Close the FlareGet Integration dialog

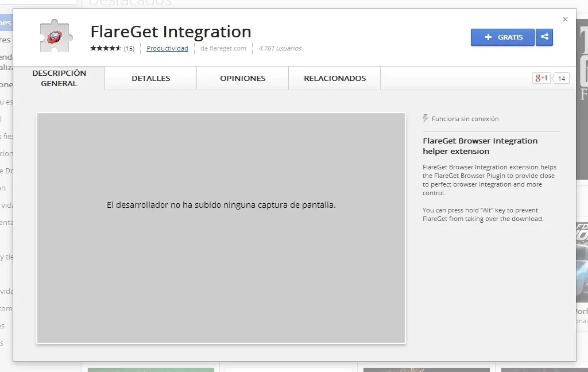tap(565, 19)
